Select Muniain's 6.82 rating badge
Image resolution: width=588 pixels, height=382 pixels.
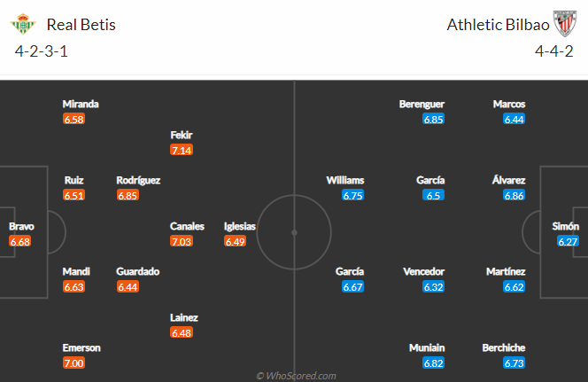pyautogui.click(x=434, y=363)
